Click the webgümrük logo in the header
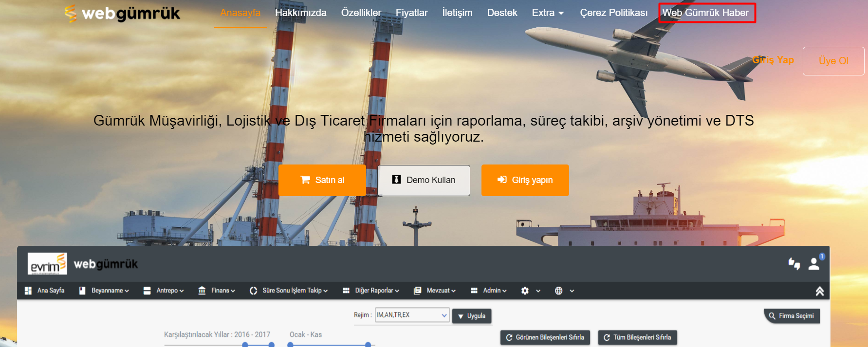The width and height of the screenshot is (868, 347). tap(122, 13)
